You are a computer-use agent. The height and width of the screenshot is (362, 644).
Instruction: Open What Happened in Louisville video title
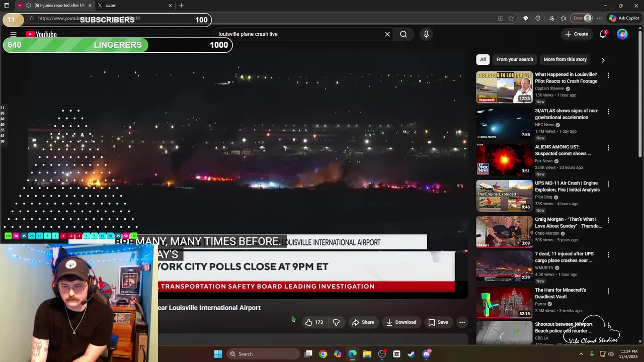point(566,78)
